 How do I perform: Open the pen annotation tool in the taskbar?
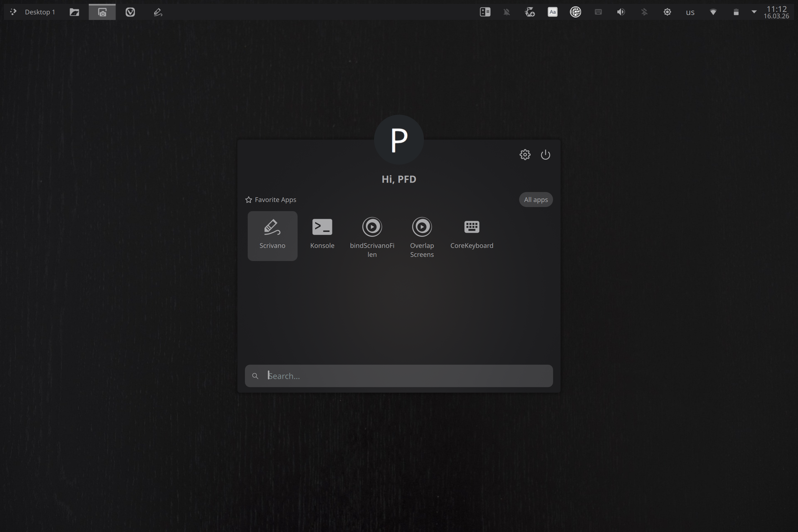tap(157, 12)
